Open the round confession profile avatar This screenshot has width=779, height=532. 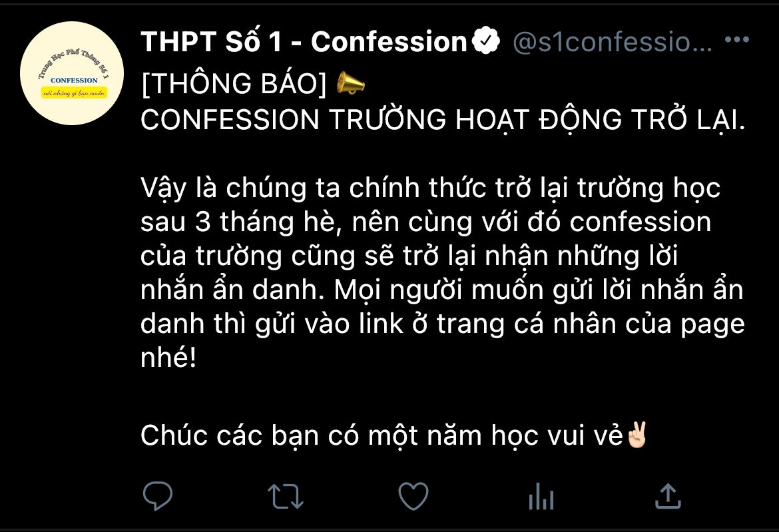72,73
